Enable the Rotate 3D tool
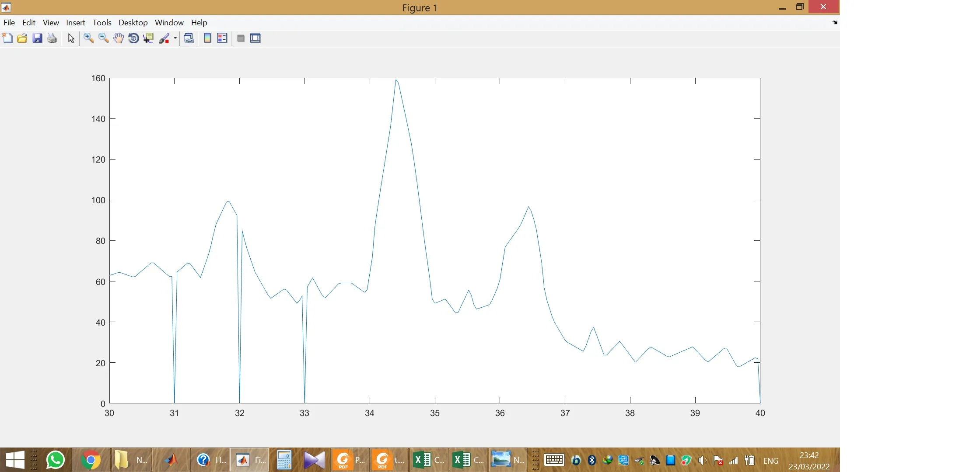This screenshot has height=472, width=980. pyautogui.click(x=133, y=38)
